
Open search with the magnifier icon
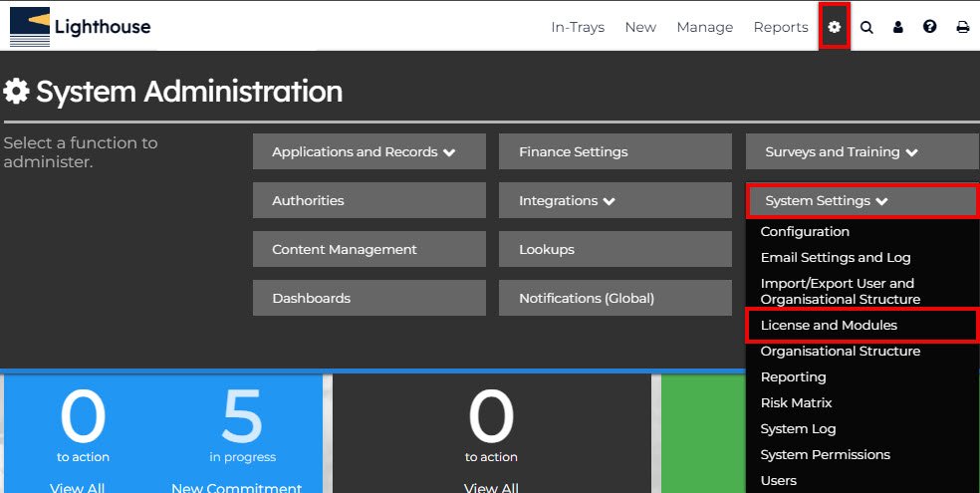[x=866, y=27]
